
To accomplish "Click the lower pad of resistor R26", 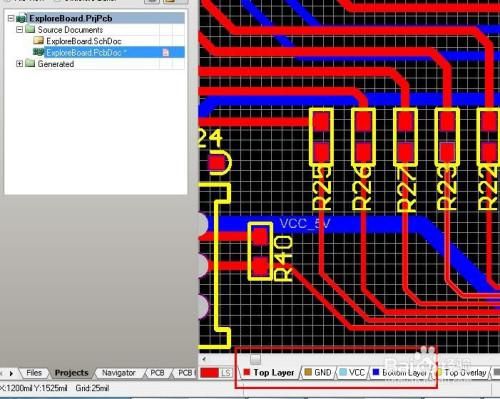I will tap(363, 152).
